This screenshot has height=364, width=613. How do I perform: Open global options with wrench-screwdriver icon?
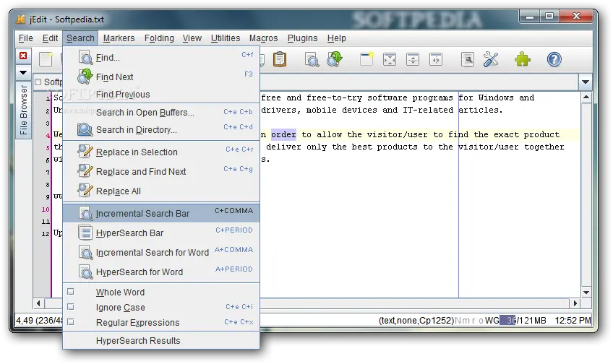(492, 60)
